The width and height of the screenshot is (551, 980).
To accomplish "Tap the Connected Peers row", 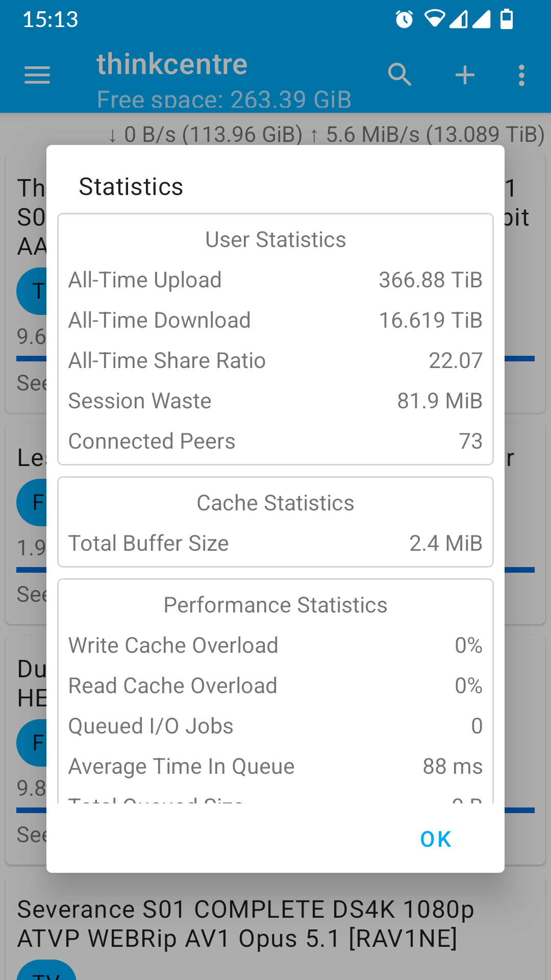I will (275, 442).
